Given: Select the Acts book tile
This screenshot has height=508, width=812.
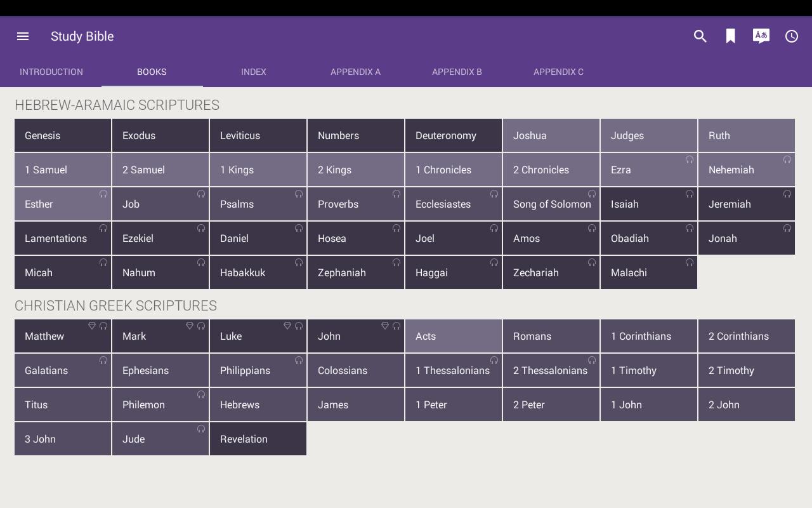Looking at the screenshot, I should [454, 337].
